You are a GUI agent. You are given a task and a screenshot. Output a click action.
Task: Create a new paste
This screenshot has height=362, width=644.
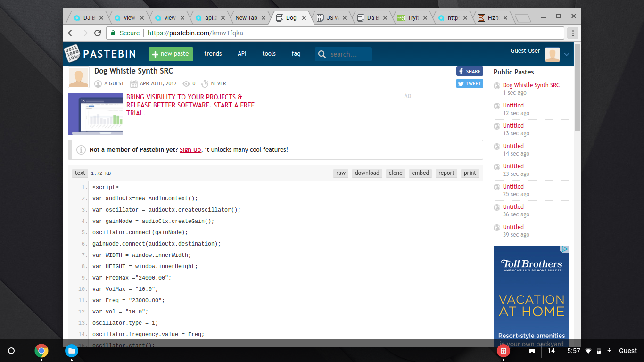pyautogui.click(x=171, y=54)
